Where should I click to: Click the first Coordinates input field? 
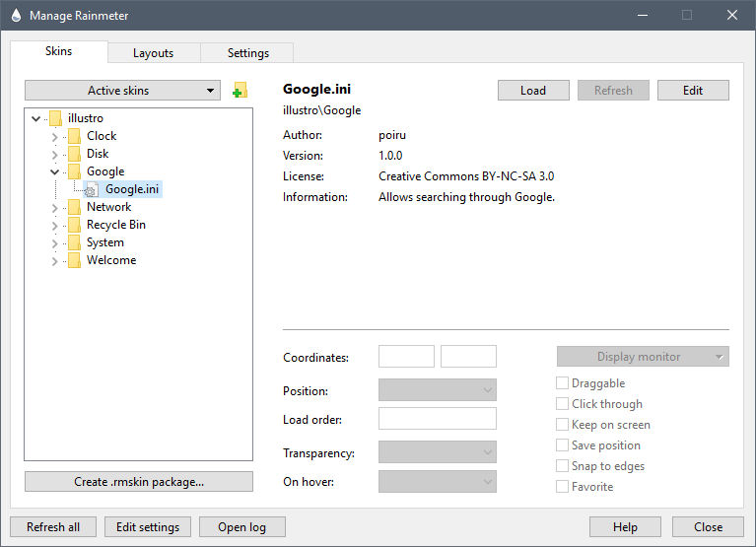tap(406, 356)
